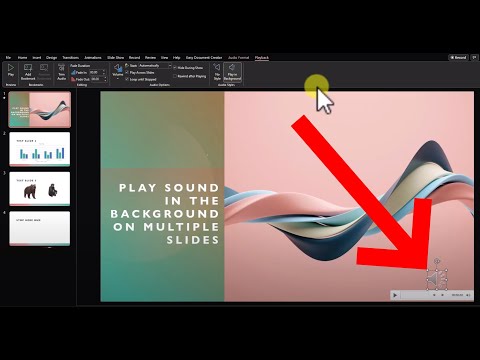
Task: Open the File menu
Action: click(x=8, y=58)
